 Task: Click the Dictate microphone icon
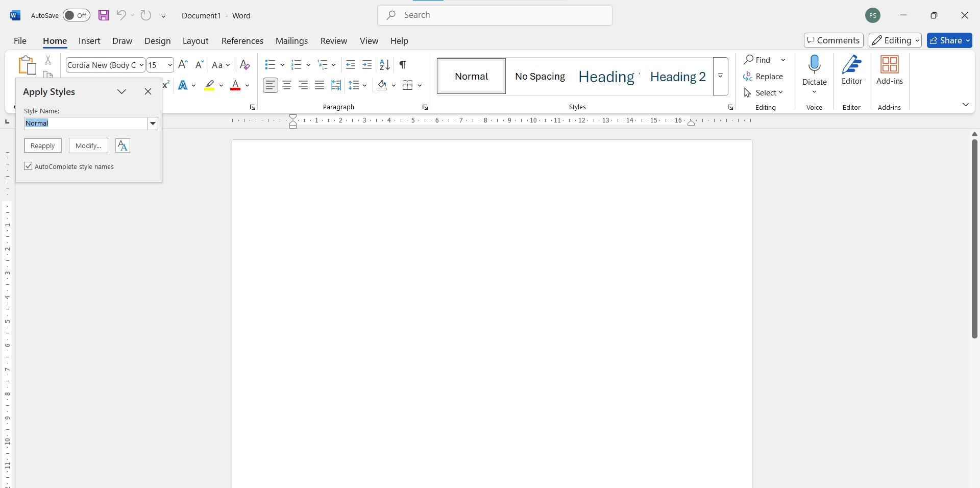point(814,65)
